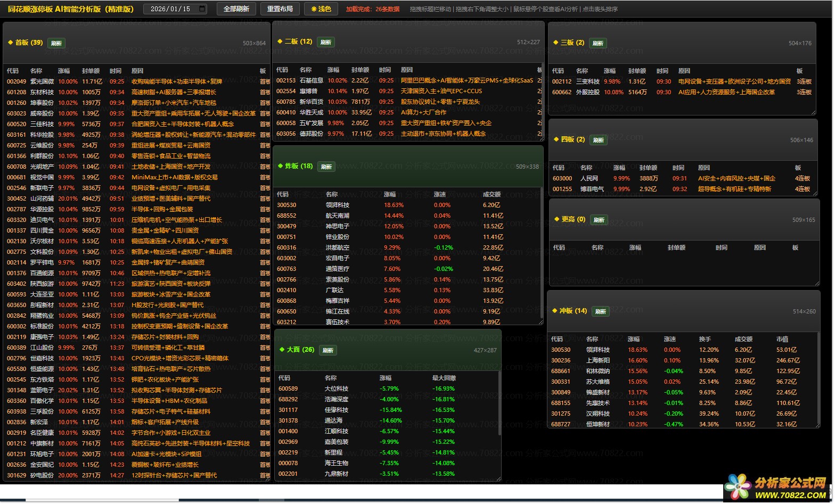Refresh the 更高 panel with 刷新
Image resolution: width=835 pixels, height=504 pixels.
[599, 220]
